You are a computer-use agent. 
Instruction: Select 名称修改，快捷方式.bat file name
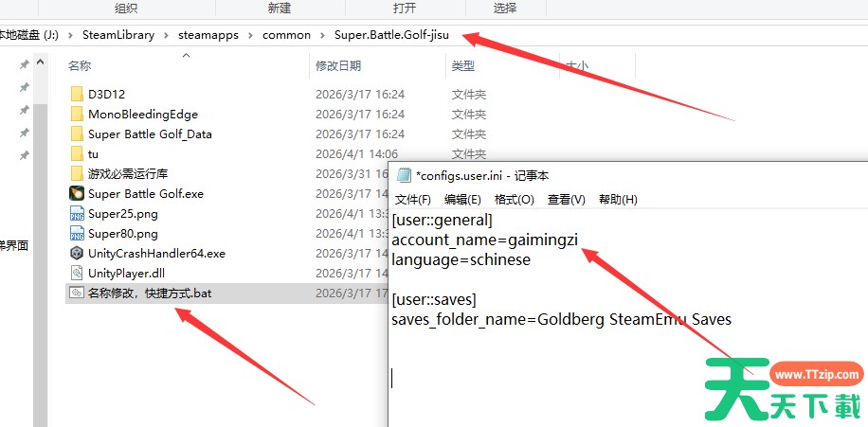click(x=150, y=294)
